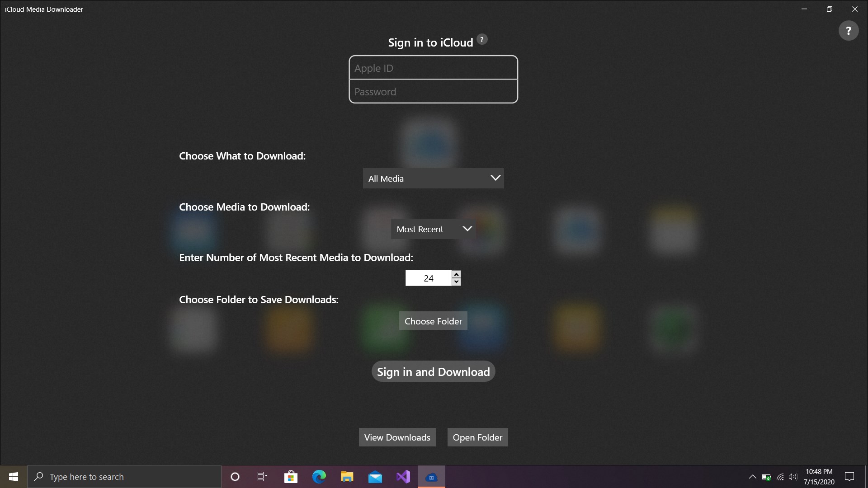
Task: Open the Most Recent dropdown
Action: point(433,229)
